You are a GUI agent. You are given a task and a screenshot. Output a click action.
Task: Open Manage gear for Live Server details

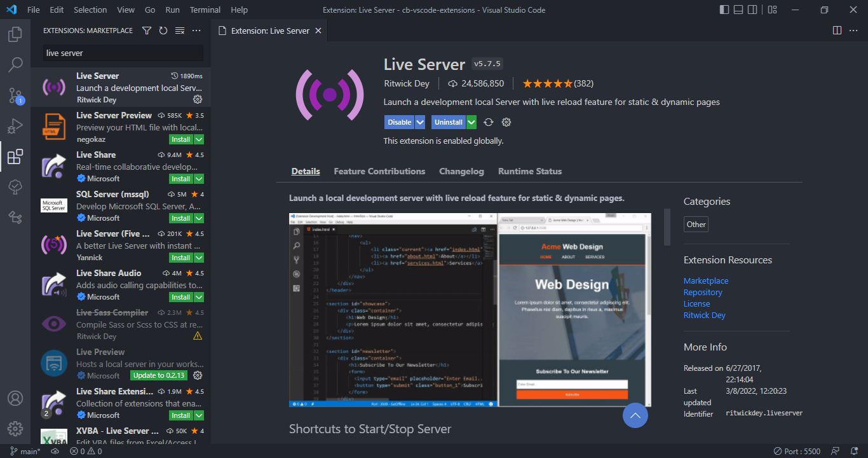[x=506, y=122]
